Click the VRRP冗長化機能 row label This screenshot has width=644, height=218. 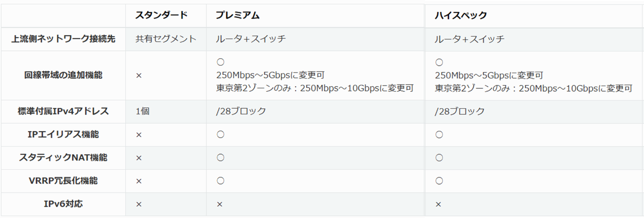(x=63, y=181)
